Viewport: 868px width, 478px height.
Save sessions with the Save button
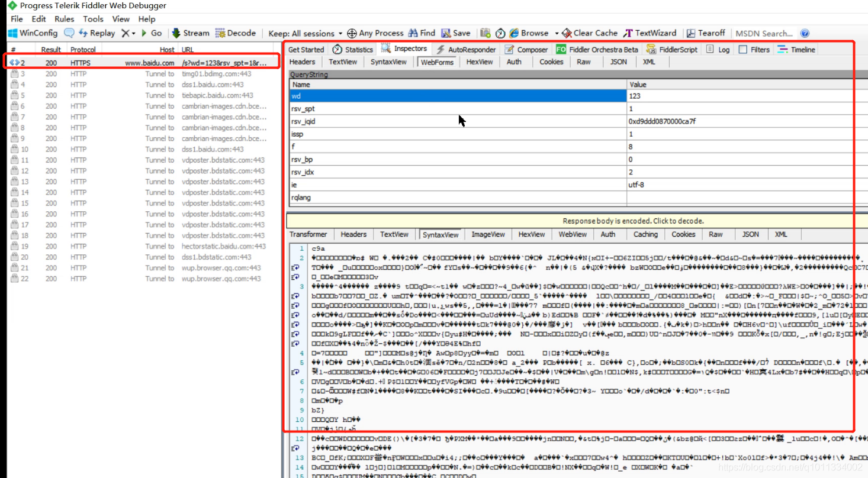click(x=456, y=33)
